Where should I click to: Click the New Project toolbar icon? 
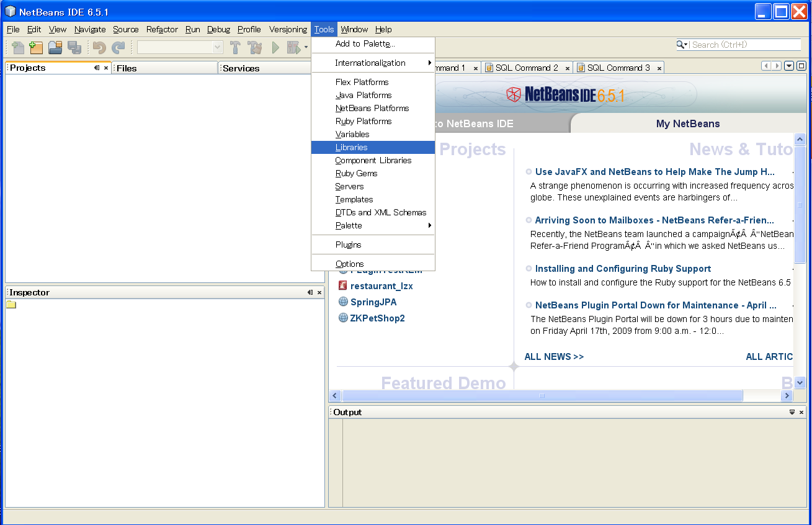37,47
